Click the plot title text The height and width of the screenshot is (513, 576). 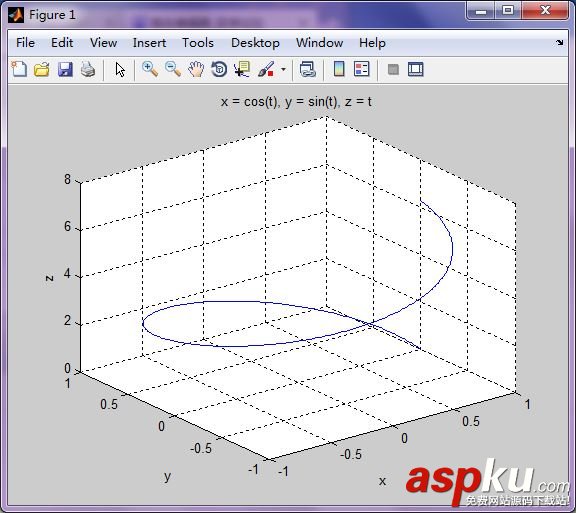click(x=296, y=102)
